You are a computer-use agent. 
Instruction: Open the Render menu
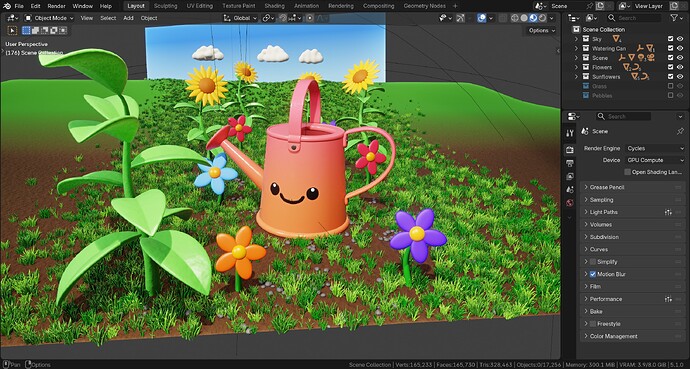tap(56, 6)
